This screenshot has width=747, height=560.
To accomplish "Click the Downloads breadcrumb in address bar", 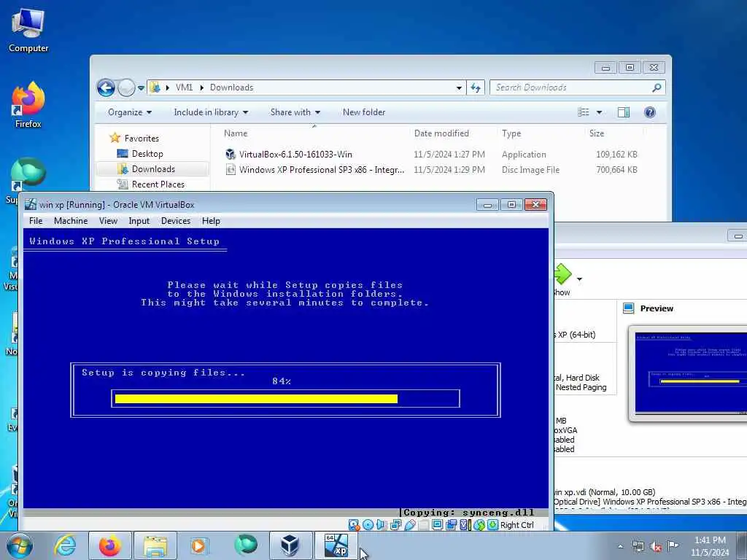I will (231, 87).
